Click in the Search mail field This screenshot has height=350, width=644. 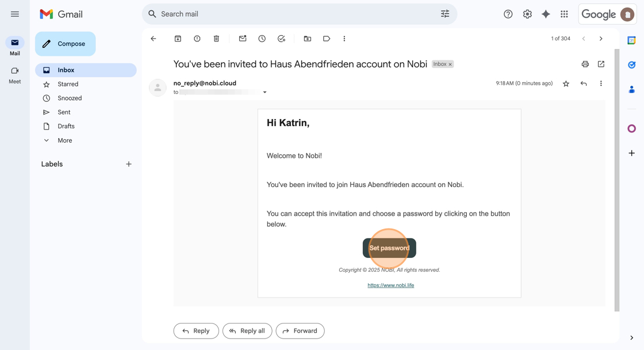tap(287, 14)
